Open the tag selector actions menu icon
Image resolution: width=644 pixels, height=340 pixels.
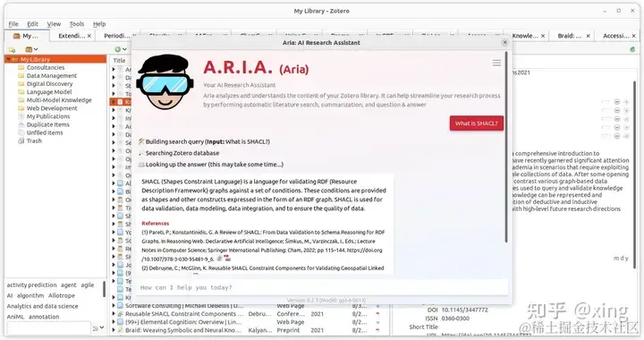(98, 328)
